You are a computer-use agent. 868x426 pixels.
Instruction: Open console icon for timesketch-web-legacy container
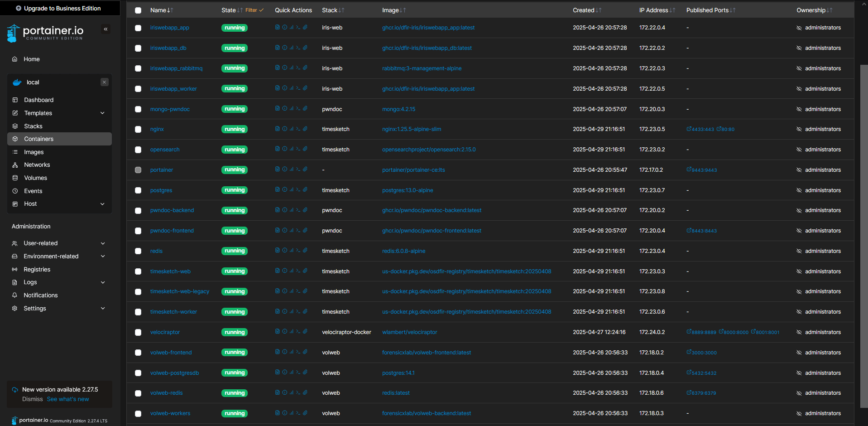(298, 291)
